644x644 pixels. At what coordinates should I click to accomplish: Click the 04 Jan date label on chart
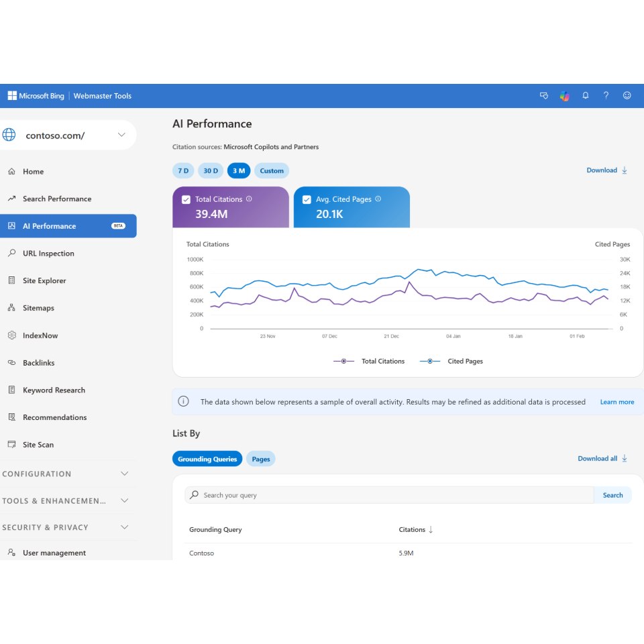coord(453,336)
